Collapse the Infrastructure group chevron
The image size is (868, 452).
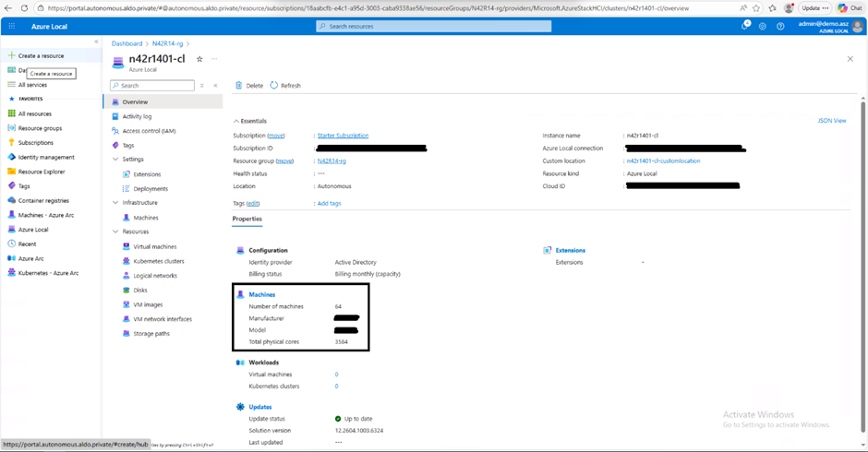[x=115, y=203]
